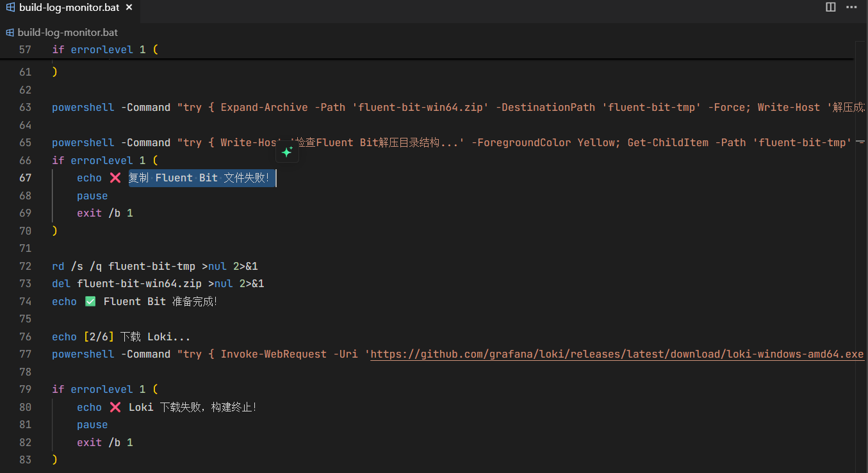Click the green check emoji on line 74
The image size is (868, 473).
click(90, 301)
